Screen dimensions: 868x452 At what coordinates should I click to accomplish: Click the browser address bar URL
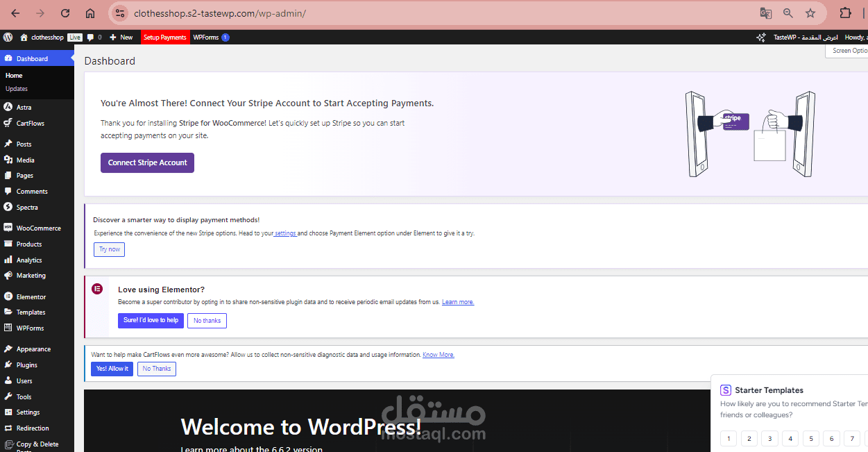(x=220, y=13)
